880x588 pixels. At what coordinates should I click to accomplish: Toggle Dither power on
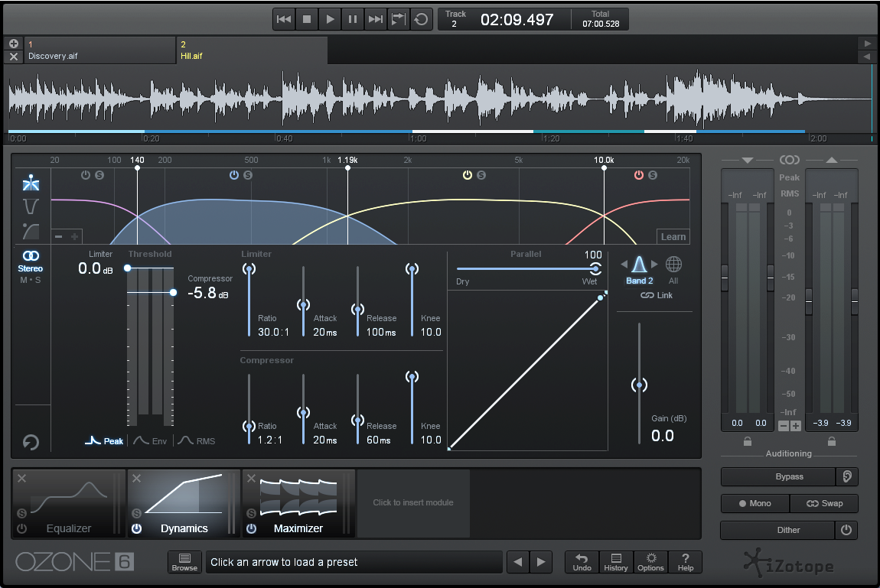(x=846, y=530)
